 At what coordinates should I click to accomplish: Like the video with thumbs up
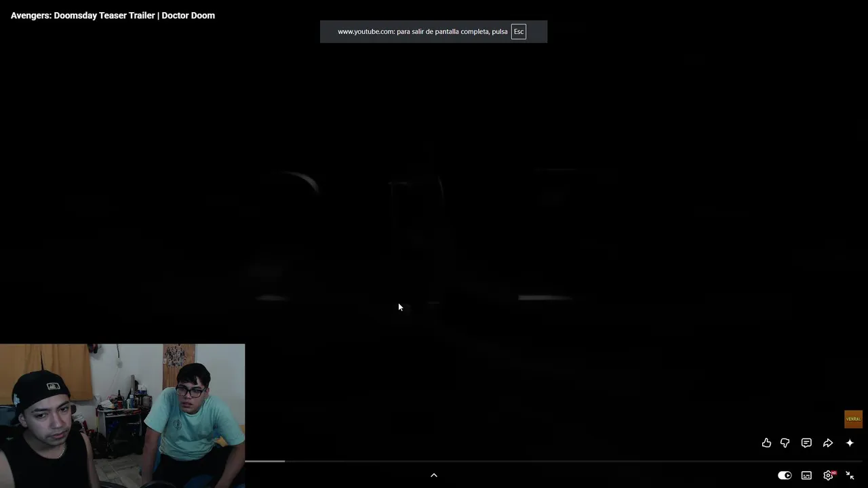click(x=766, y=443)
